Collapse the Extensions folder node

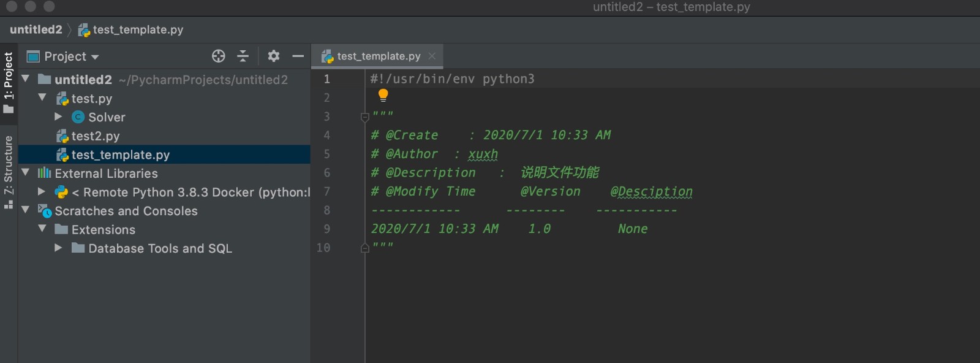pyautogui.click(x=42, y=229)
